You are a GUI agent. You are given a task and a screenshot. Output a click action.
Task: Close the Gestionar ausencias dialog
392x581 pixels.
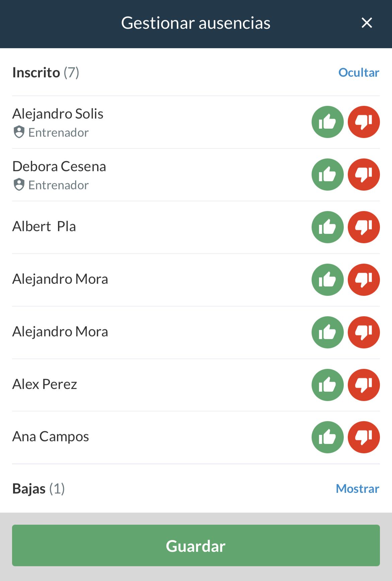[x=367, y=23]
